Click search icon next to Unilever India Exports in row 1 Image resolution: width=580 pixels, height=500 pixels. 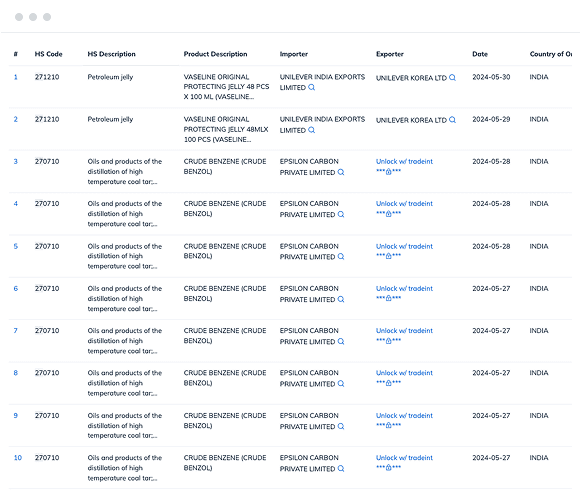click(x=311, y=87)
